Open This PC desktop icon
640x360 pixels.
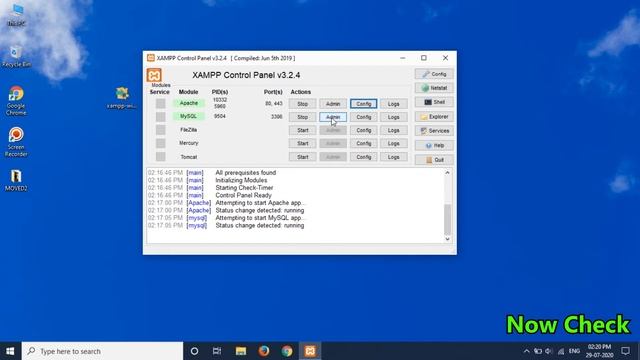pyautogui.click(x=16, y=15)
